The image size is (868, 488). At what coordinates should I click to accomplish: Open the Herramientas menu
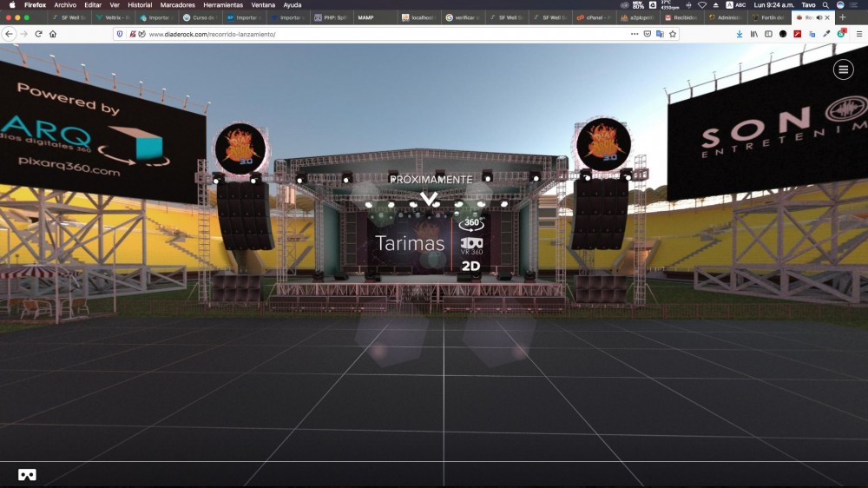pyautogui.click(x=222, y=5)
